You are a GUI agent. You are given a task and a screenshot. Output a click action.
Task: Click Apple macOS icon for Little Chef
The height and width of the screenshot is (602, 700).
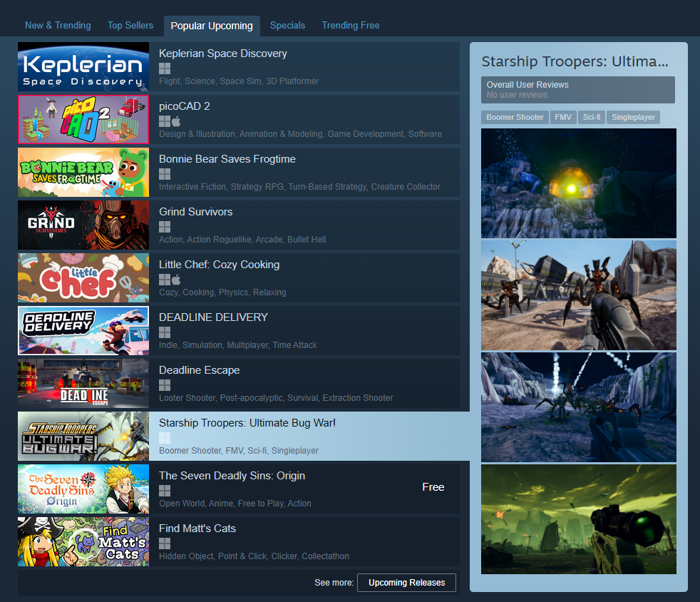click(176, 280)
